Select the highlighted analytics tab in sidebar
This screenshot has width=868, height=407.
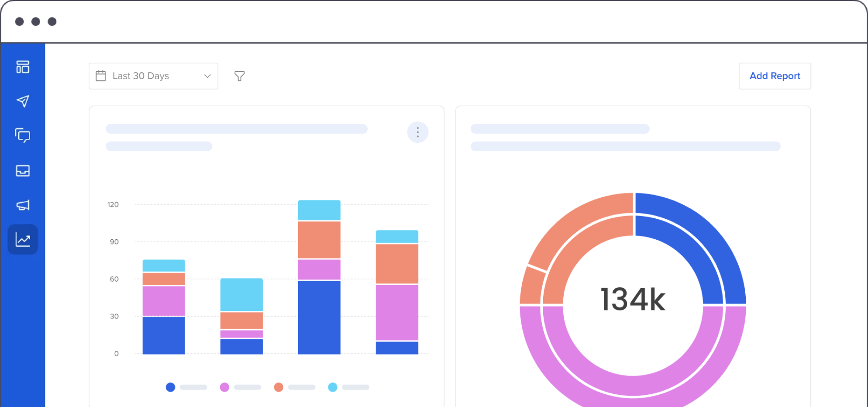point(23,239)
